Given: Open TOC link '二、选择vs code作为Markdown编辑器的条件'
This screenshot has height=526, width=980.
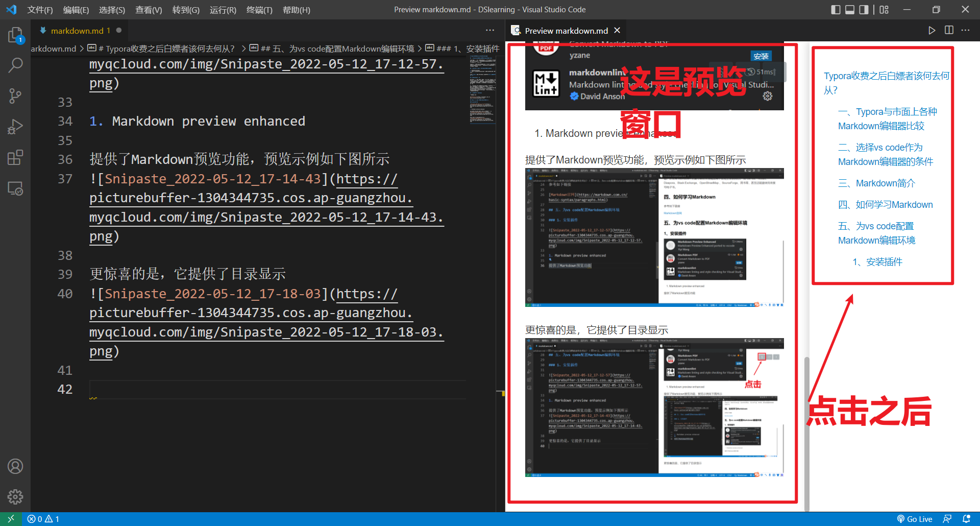Looking at the screenshot, I should click(x=886, y=154).
